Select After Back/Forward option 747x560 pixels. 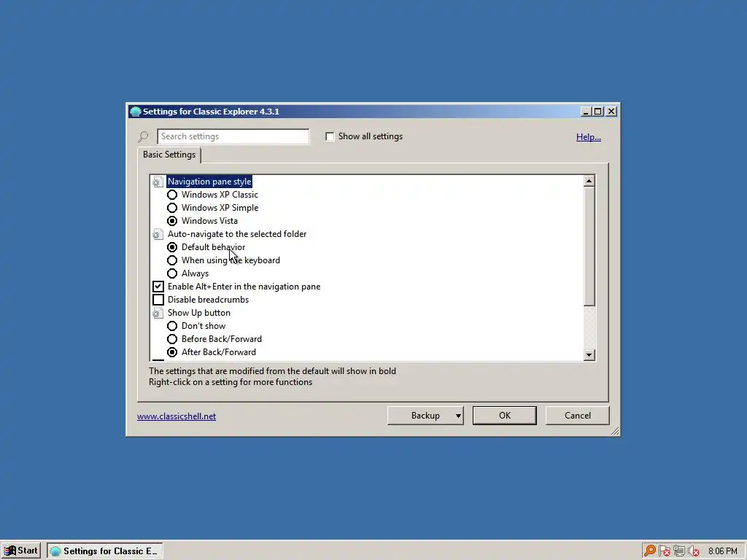(x=172, y=352)
